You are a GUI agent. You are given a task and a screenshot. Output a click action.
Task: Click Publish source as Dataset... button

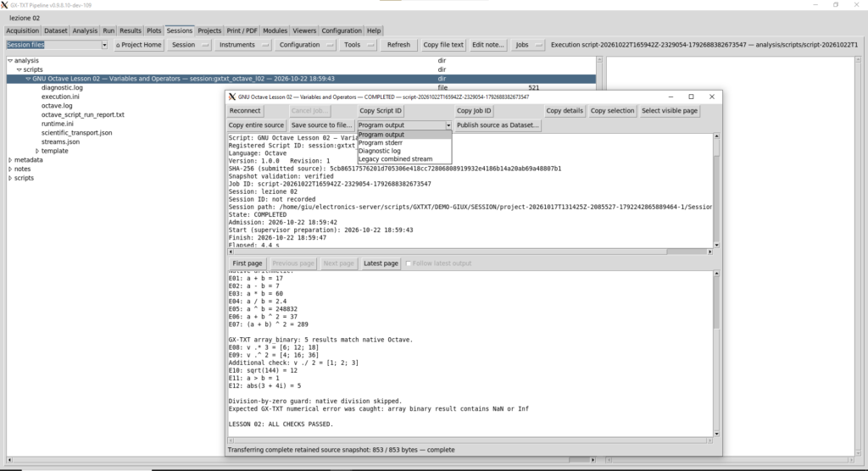(x=498, y=125)
